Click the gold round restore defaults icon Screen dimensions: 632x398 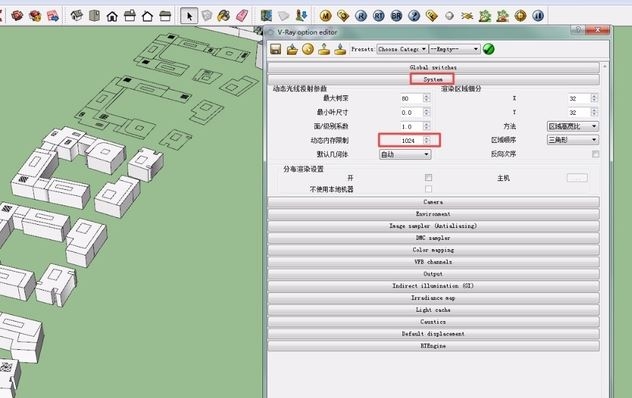308,49
